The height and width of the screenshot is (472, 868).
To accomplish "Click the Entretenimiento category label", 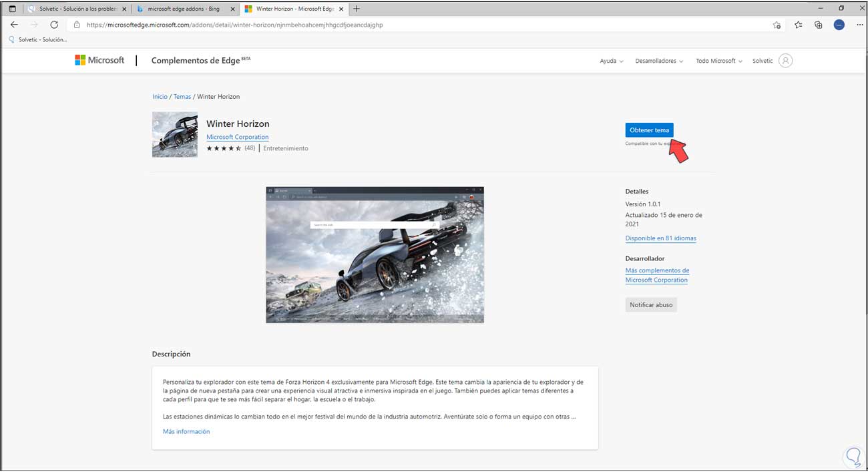I will point(286,148).
